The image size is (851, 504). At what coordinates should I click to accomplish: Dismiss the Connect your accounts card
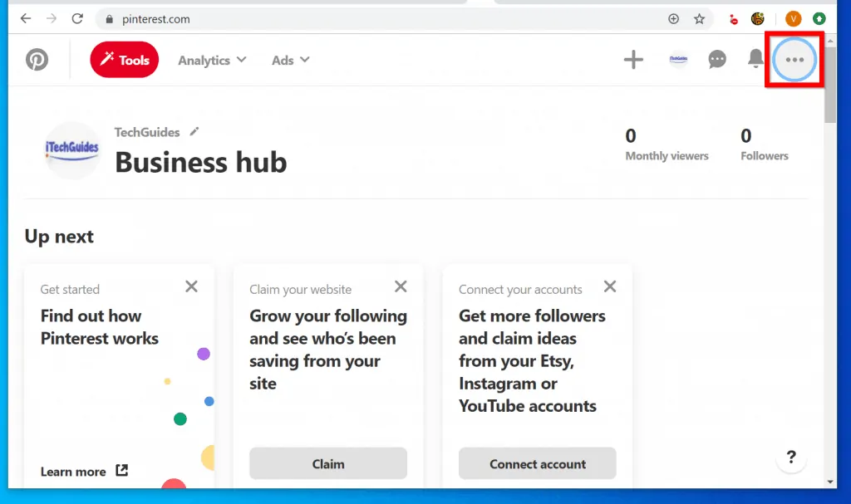(610, 286)
